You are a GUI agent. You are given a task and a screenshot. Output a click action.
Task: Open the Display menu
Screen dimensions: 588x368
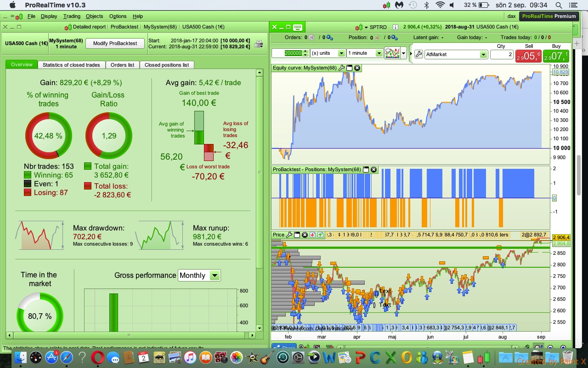click(x=49, y=16)
